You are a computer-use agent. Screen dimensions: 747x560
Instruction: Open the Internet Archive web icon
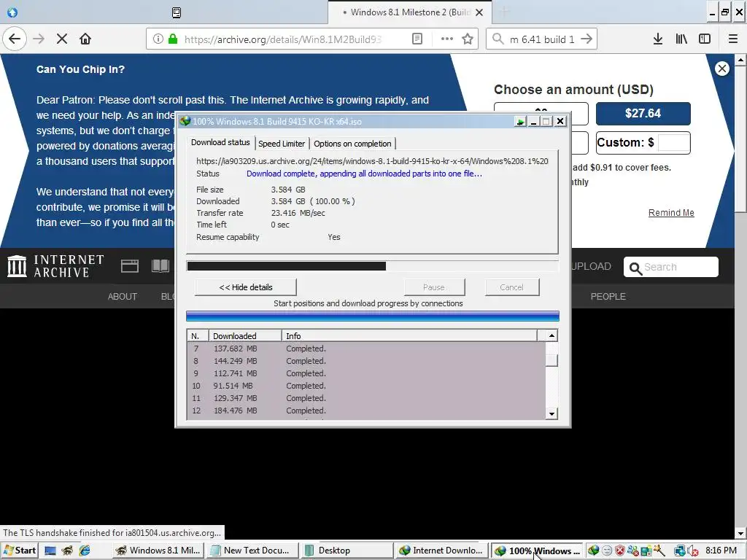(130, 265)
